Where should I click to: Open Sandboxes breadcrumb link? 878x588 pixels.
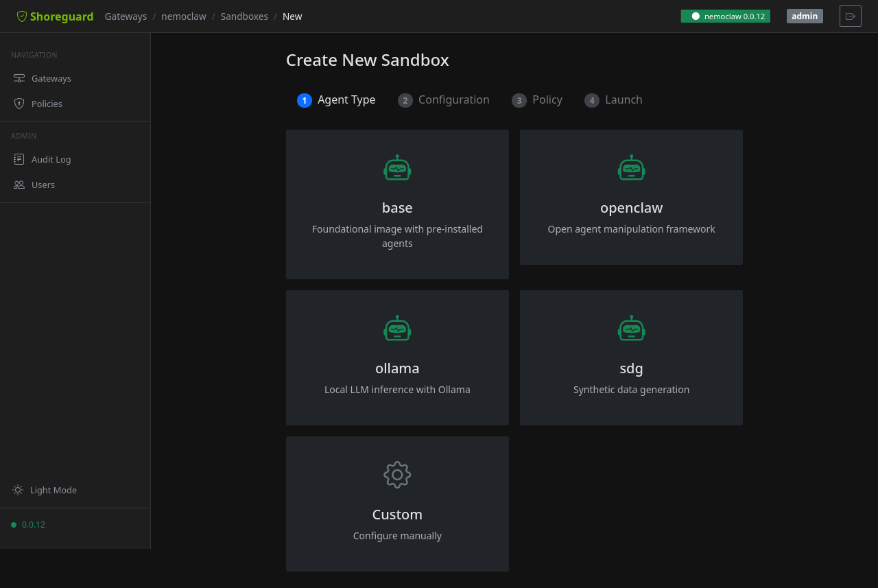point(244,16)
